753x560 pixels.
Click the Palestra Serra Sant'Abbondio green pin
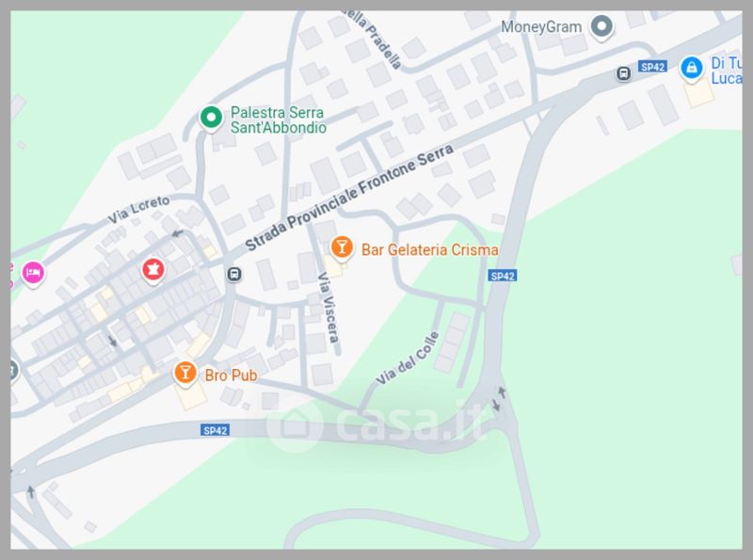(x=211, y=118)
